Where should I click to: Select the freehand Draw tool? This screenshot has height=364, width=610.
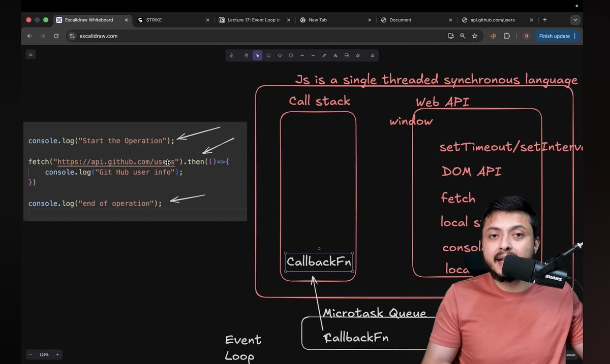(x=324, y=55)
